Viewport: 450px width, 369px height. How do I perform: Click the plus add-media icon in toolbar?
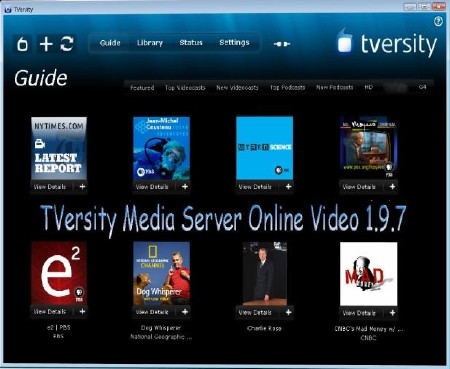(x=46, y=44)
